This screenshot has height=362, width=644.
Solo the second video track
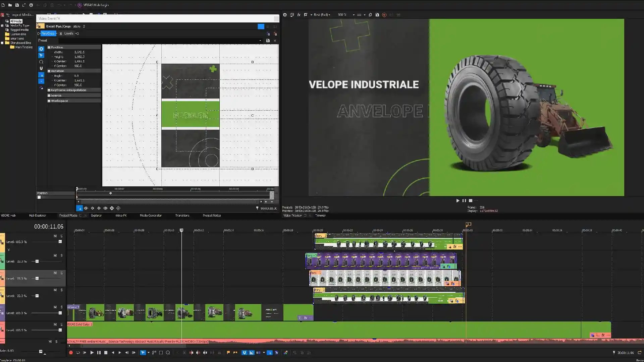(x=61, y=256)
